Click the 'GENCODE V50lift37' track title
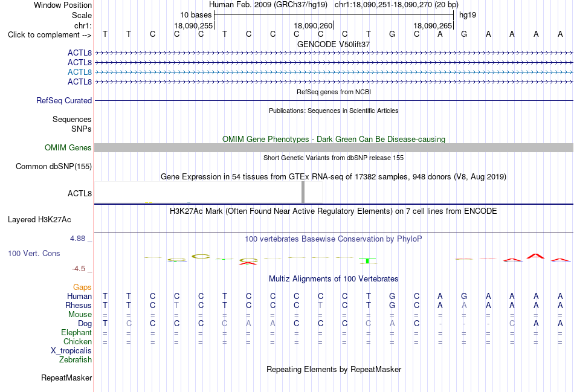 pos(334,44)
